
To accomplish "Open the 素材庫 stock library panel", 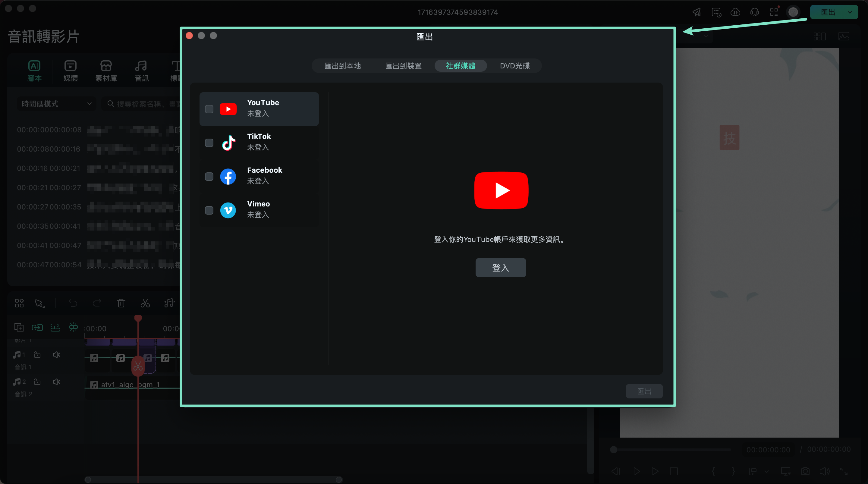I will tap(106, 71).
